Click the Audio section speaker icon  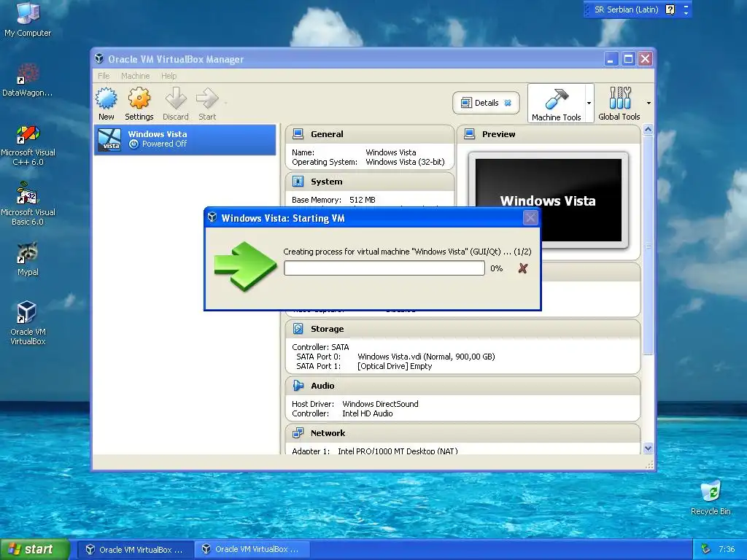298,386
